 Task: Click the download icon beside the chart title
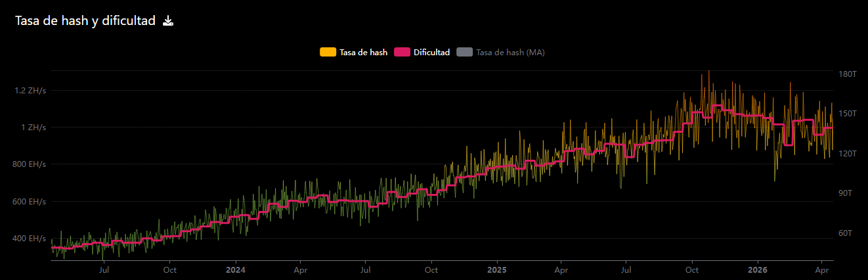pyautogui.click(x=168, y=21)
